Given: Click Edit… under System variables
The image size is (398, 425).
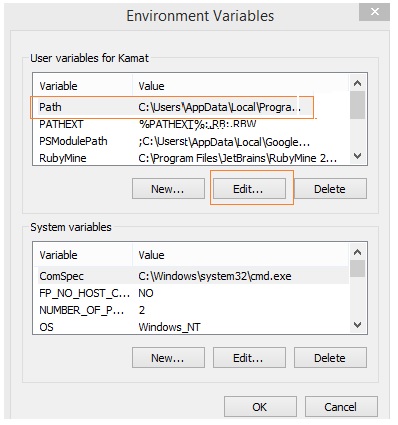Looking at the screenshot, I should coord(249,358).
